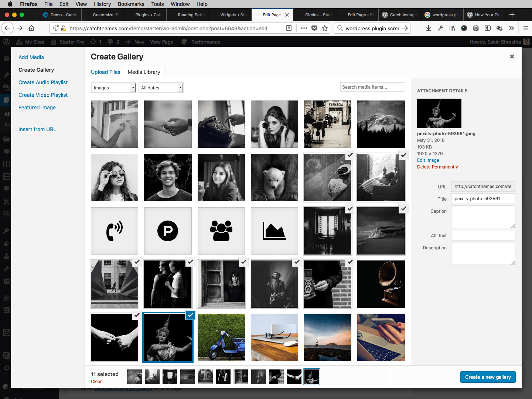Screen dimensions: 532x399
Task: Close the Edit Page tab
Action: pos(287,15)
